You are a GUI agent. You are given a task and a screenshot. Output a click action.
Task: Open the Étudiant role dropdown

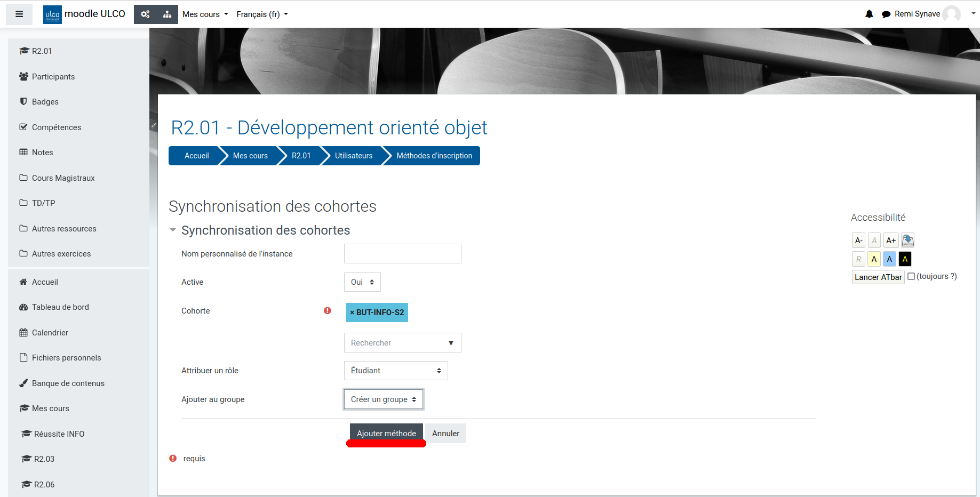pos(395,371)
